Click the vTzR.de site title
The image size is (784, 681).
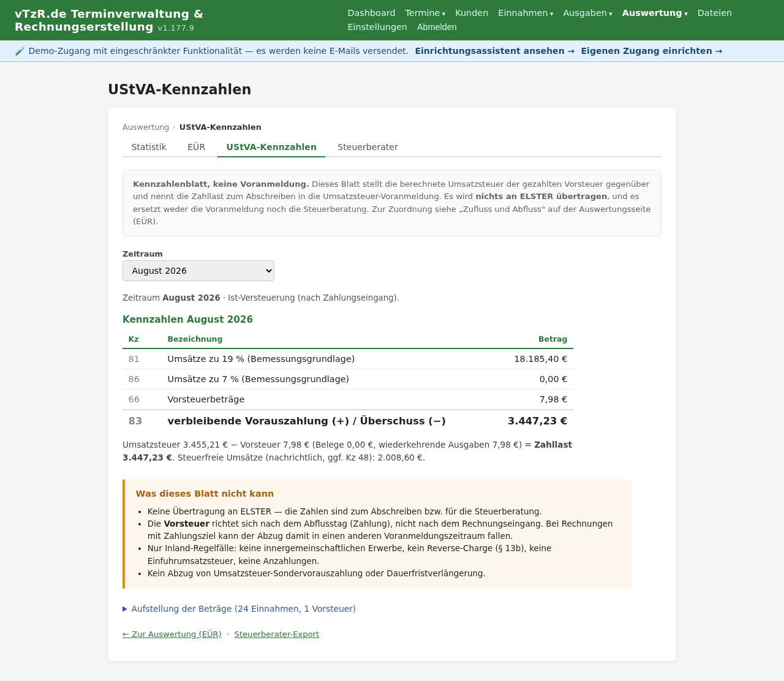109,20
